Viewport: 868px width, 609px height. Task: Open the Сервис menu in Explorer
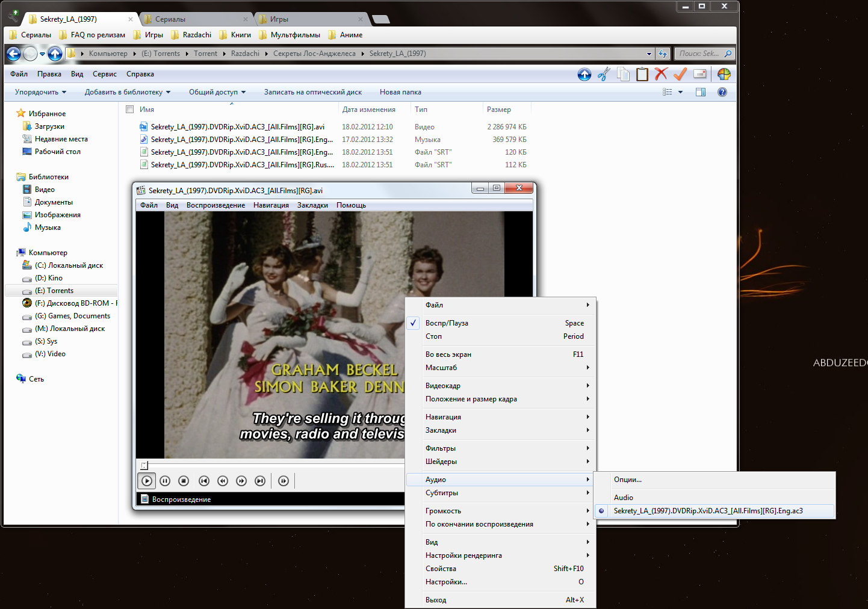(x=105, y=74)
